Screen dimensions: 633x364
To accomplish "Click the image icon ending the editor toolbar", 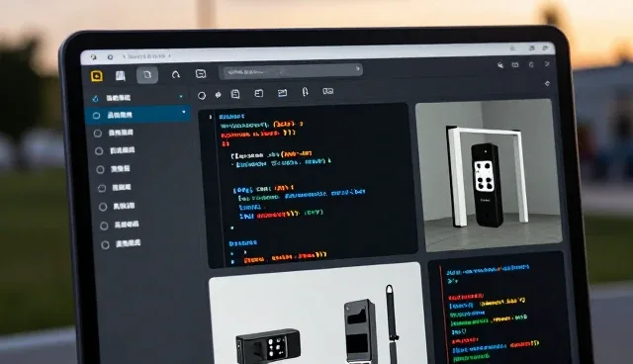I will [x=328, y=91].
